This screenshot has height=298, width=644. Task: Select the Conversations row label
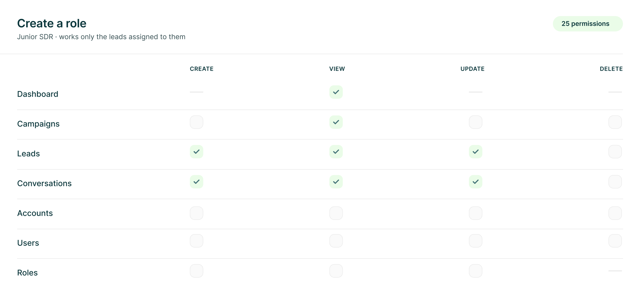(44, 183)
